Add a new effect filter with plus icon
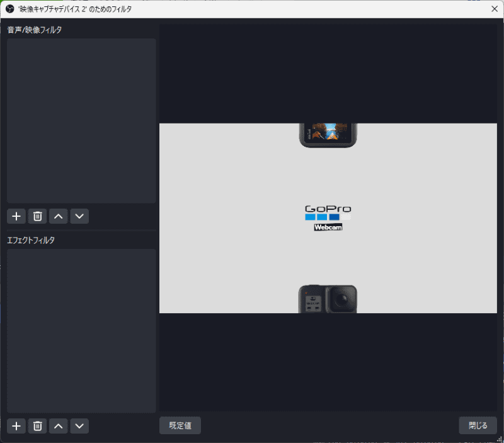This screenshot has height=443, width=504. point(16,426)
